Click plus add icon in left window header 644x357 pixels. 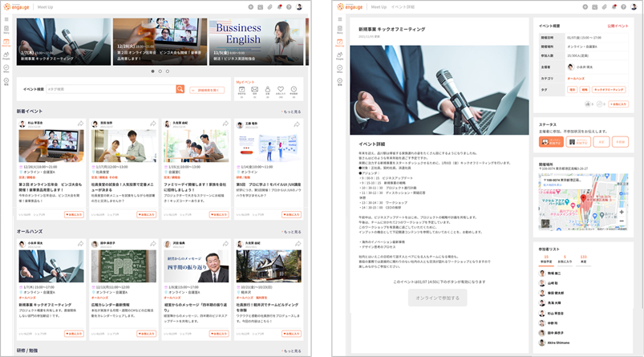click(x=250, y=7)
